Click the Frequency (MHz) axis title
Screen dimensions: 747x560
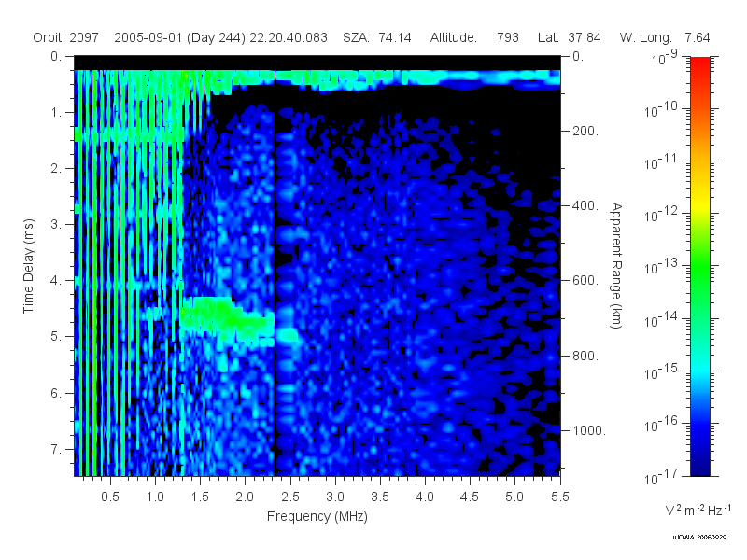pyautogui.click(x=317, y=516)
